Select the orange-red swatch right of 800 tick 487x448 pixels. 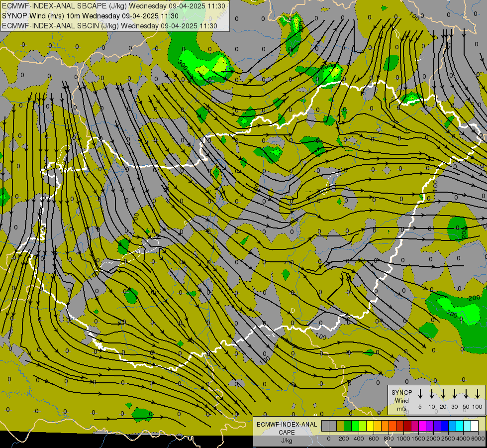point(392,426)
